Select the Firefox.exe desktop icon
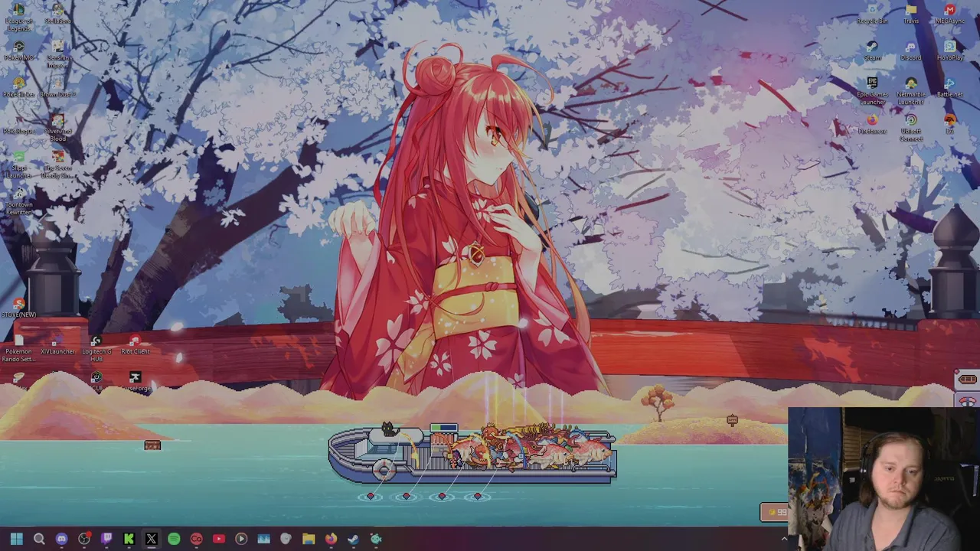Viewport: 980px width, 551px height. (872, 125)
